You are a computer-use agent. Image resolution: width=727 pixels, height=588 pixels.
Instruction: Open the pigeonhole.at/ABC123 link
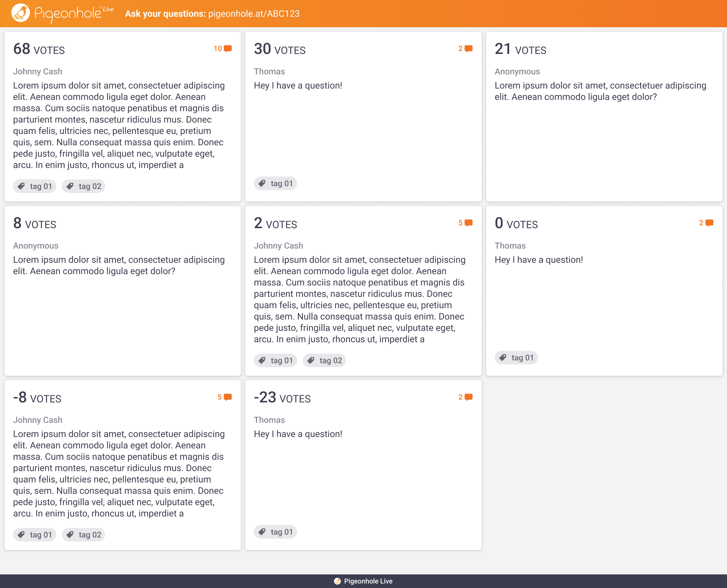point(254,14)
